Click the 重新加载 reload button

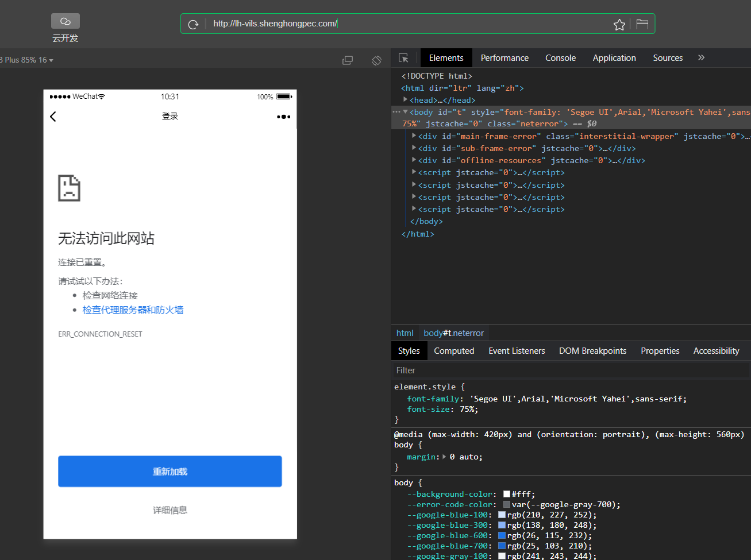170,472
